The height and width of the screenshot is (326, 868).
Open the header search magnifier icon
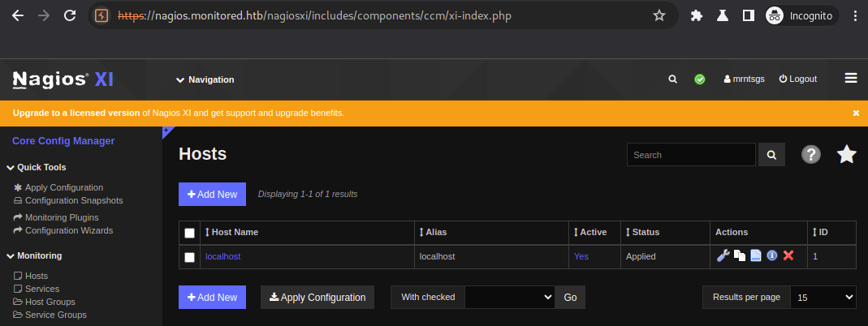pos(672,79)
